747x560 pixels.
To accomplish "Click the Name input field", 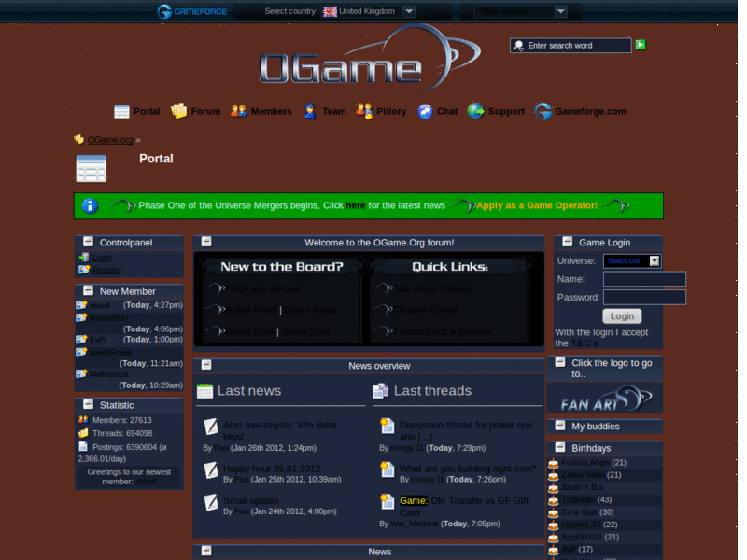I will [x=644, y=279].
